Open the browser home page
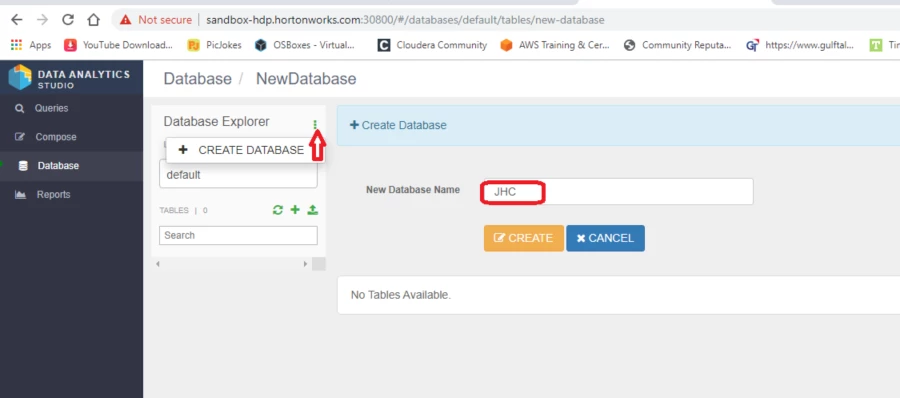 pos(93,20)
